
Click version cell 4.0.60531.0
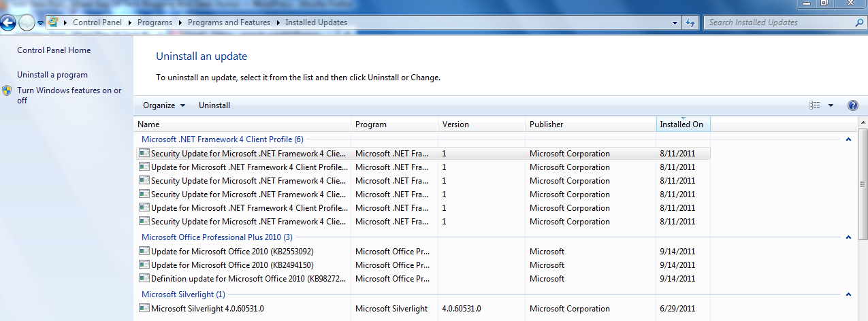click(461, 309)
